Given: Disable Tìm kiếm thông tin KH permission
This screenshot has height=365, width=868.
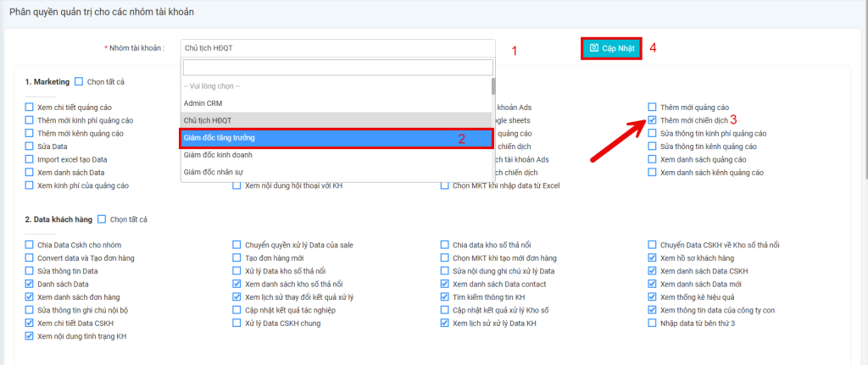Looking at the screenshot, I should click(x=445, y=296).
